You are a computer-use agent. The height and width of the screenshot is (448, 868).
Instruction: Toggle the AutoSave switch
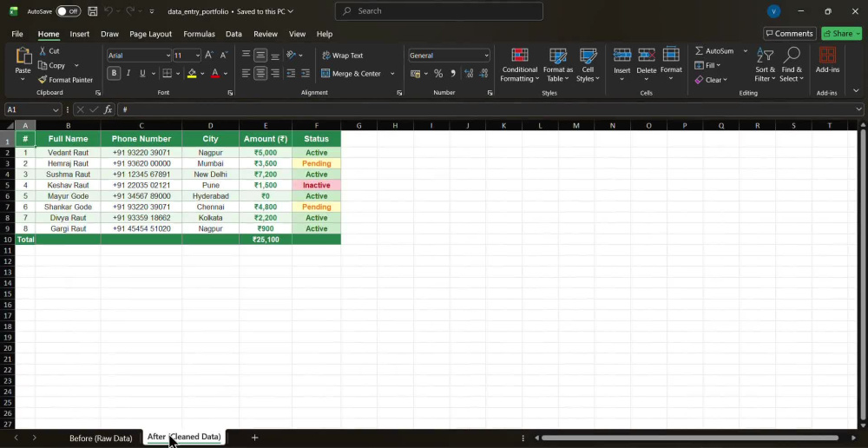[x=68, y=11]
